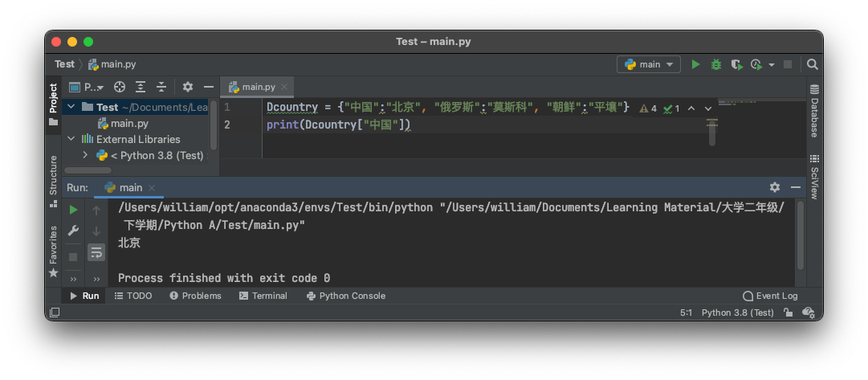Toggle the Project tool window side tab
Image resolution: width=868 pixels, height=380 pixels.
[x=53, y=103]
